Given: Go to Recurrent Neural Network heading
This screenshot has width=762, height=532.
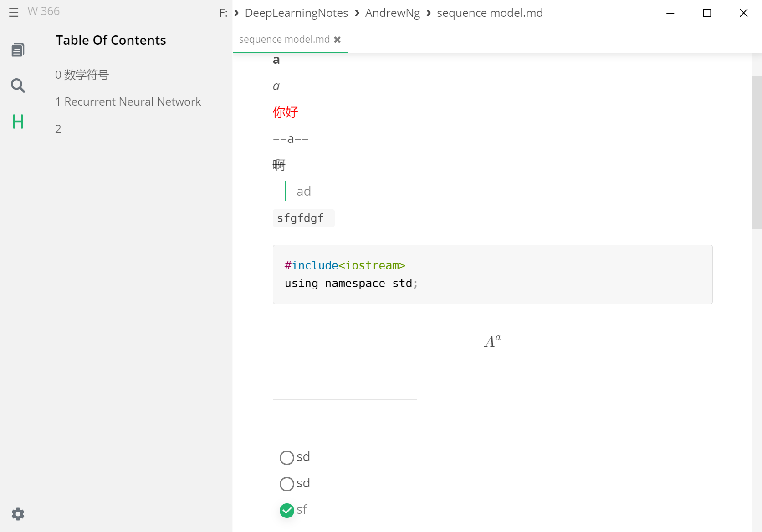Looking at the screenshot, I should click(x=128, y=101).
